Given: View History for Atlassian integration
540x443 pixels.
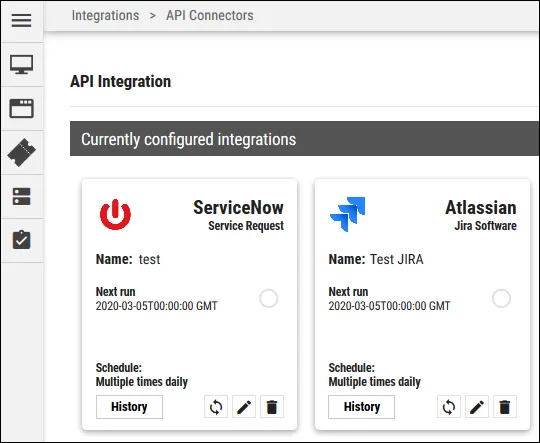Looking at the screenshot, I should click(x=362, y=407).
